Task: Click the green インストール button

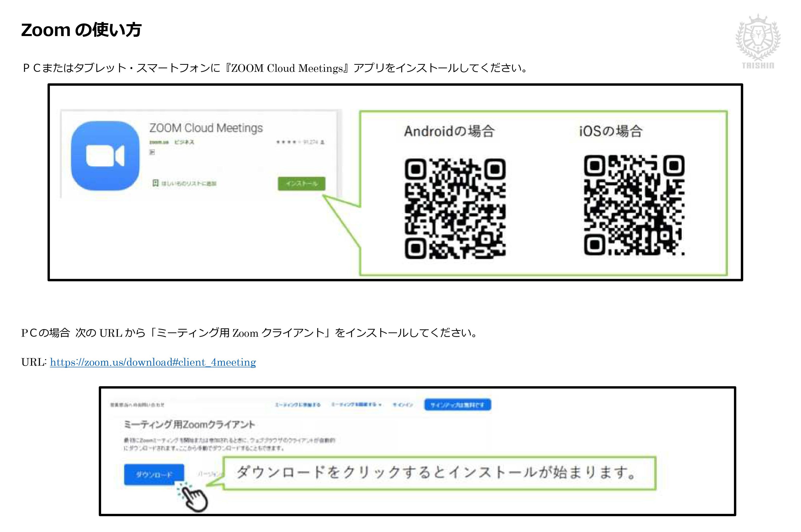Action: click(x=301, y=183)
